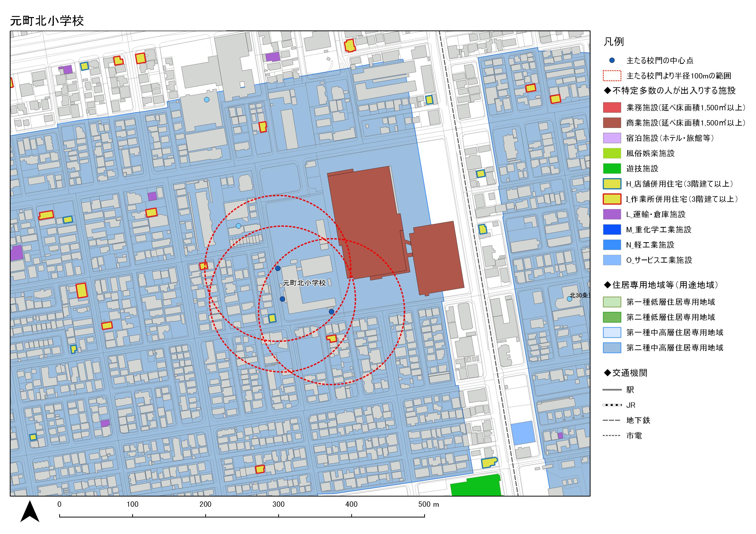Click the blue gate-center dot legend symbol
The height and width of the screenshot is (534, 756).
(612, 60)
